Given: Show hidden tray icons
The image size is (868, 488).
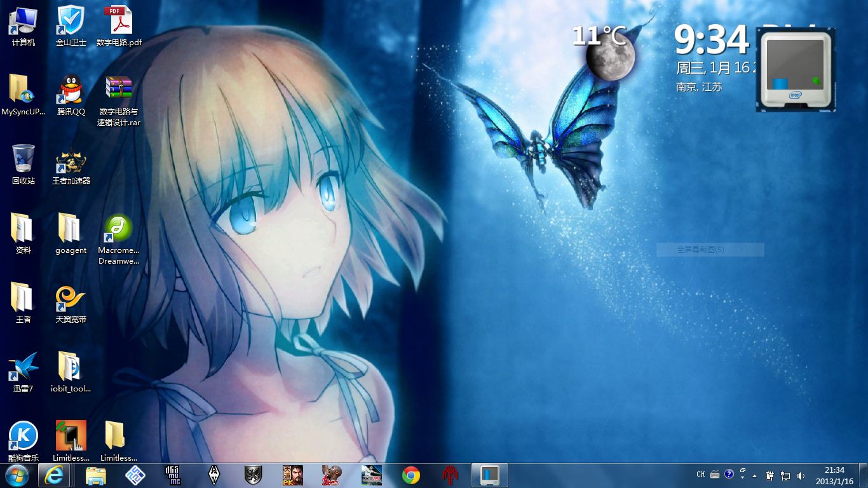Looking at the screenshot, I should click(x=755, y=475).
